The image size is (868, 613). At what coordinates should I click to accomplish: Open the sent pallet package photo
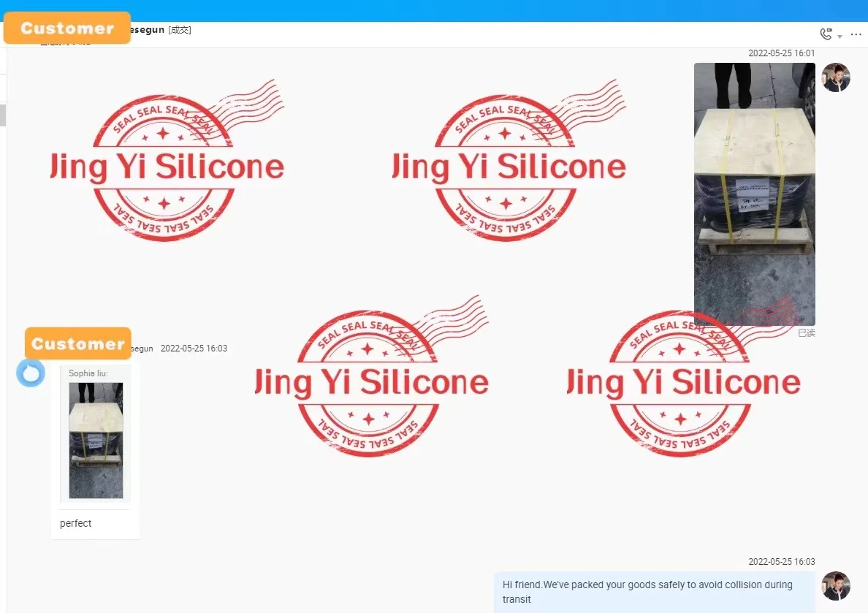point(755,194)
